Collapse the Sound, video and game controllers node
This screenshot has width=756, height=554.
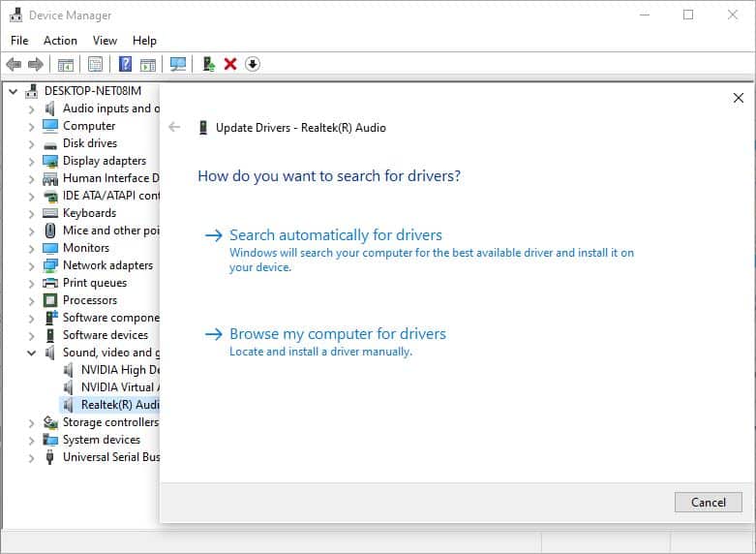click(x=31, y=353)
